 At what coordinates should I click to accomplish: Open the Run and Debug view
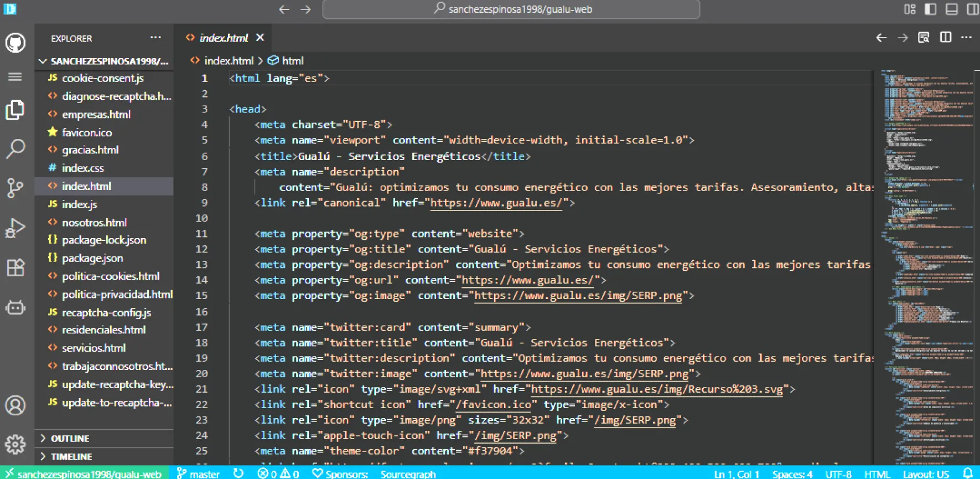pyautogui.click(x=15, y=228)
